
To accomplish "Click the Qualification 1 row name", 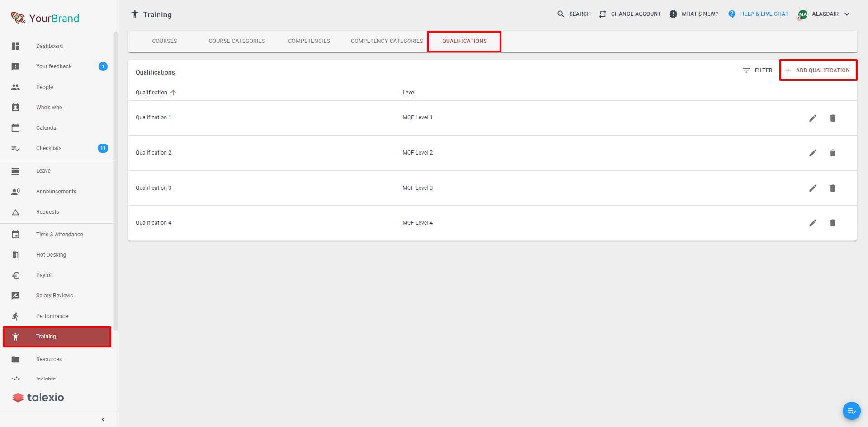I will click(x=153, y=117).
